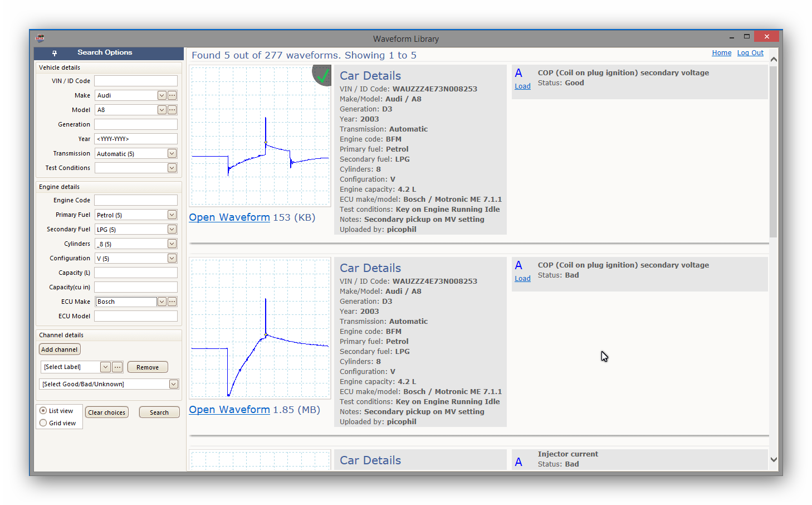Click the results scrollbar down arrow
The height and width of the screenshot is (505, 812).
coord(774,460)
